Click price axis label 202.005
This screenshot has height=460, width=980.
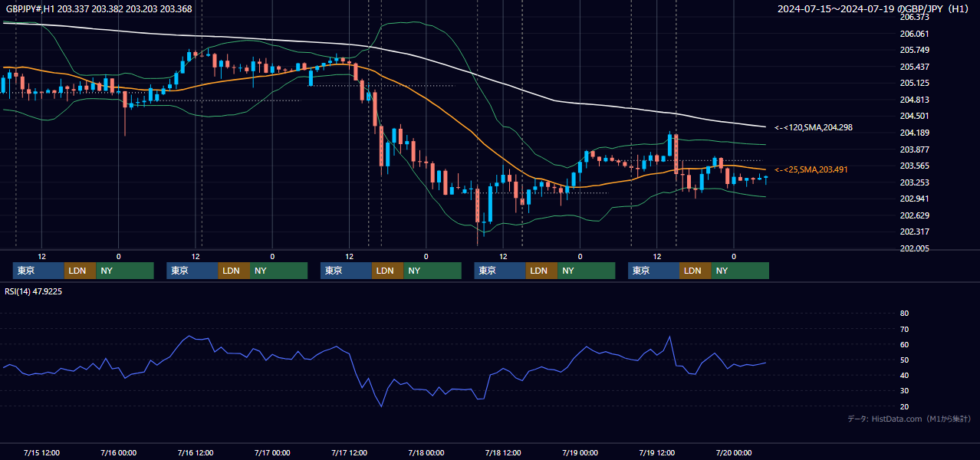(914, 248)
